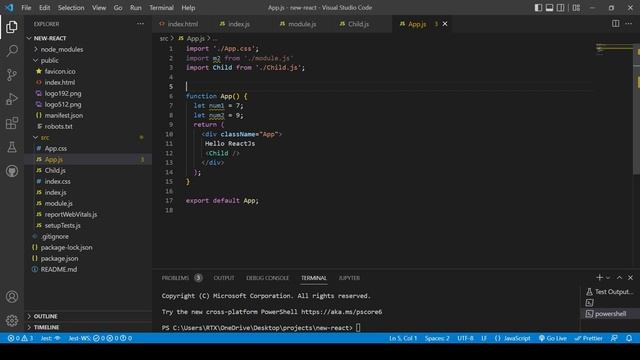Create new terminal with plus icon
This screenshot has width=640, height=360.
tap(599, 278)
